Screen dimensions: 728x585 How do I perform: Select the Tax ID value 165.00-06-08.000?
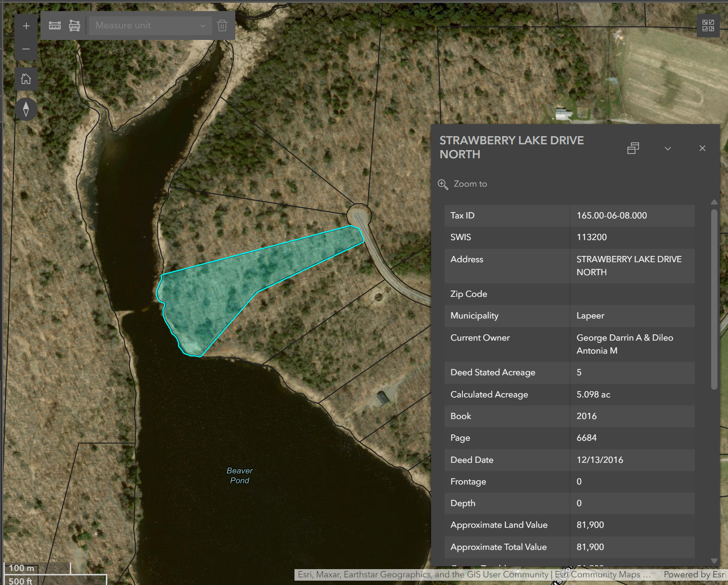coord(612,216)
